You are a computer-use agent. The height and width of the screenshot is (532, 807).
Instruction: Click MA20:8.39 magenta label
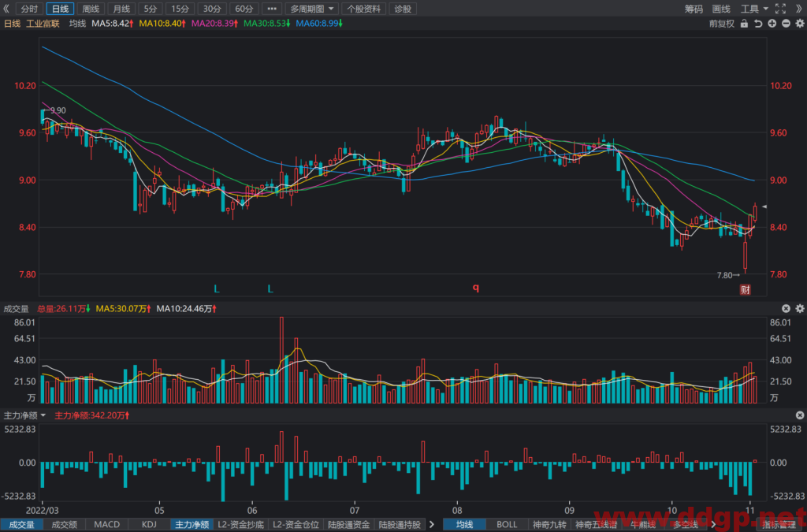coord(214,23)
